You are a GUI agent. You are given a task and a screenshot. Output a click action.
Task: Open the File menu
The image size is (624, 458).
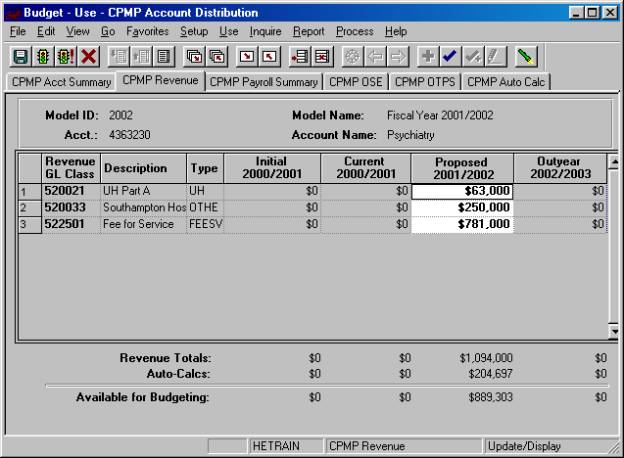17,31
